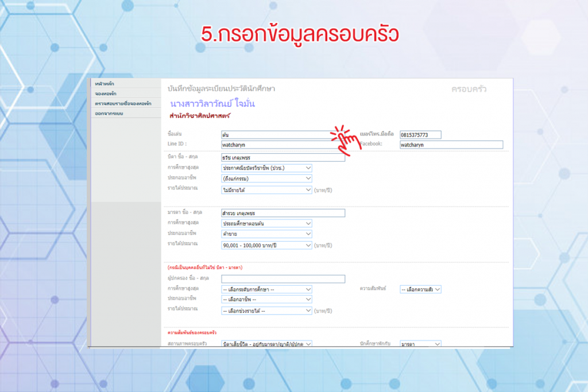Viewport: 588px width, 392px height.
Task: Open father's occupation dropdown showing (ถึงแก่กรรม)
Action: (266, 178)
